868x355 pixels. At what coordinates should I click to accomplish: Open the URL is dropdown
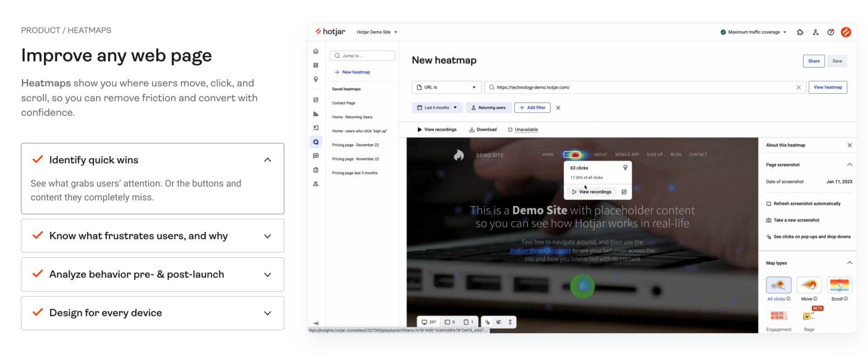(x=447, y=87)
